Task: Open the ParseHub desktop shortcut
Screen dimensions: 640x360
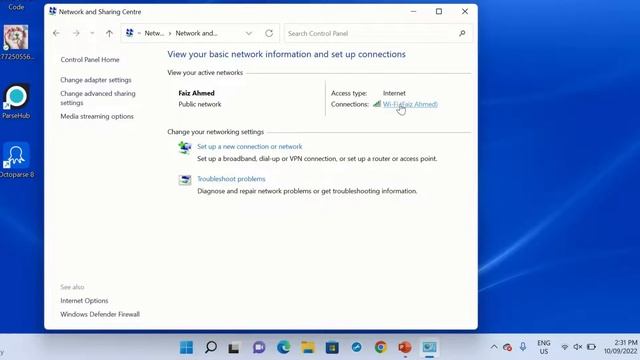Action: pyautogui.click(x=16, y=101)
